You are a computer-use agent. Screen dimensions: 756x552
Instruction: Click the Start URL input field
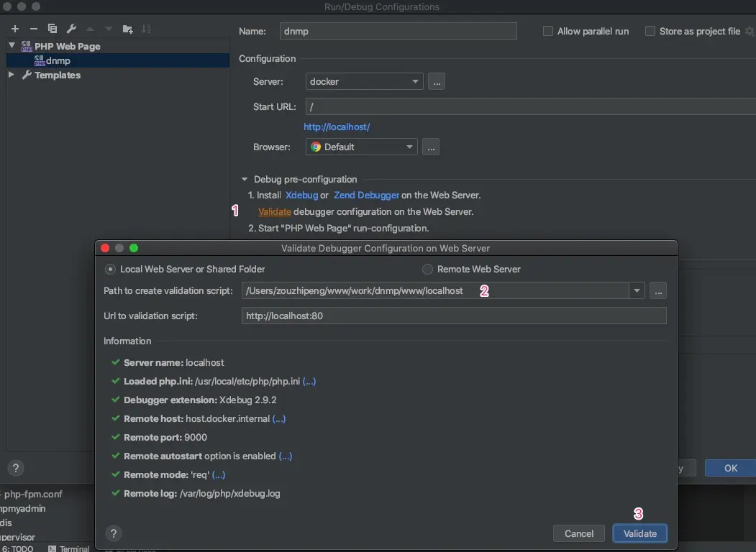click(x=530, y=106)
